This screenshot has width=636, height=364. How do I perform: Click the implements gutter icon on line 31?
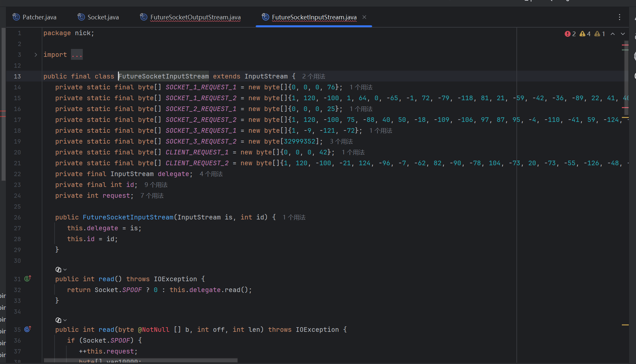(x=28, y=279)
